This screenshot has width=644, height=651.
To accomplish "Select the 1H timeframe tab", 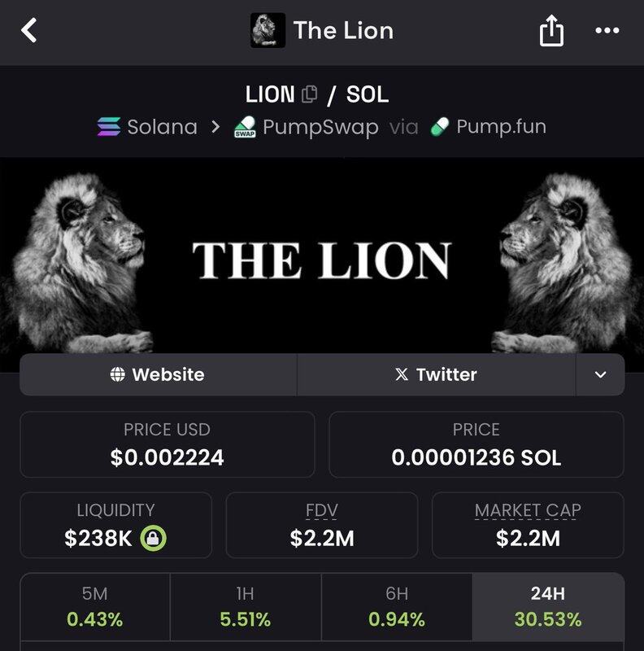I will pyautogui.click(x=245, y=608).
